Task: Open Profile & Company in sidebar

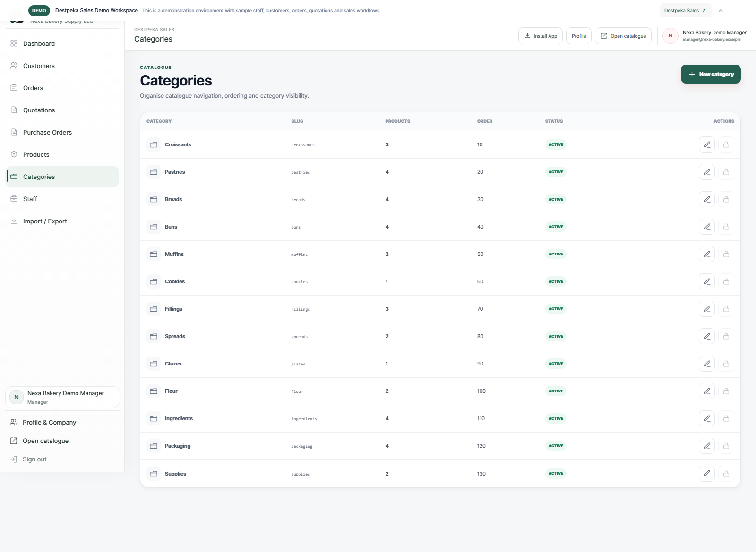Action: [x=62, y=422]
